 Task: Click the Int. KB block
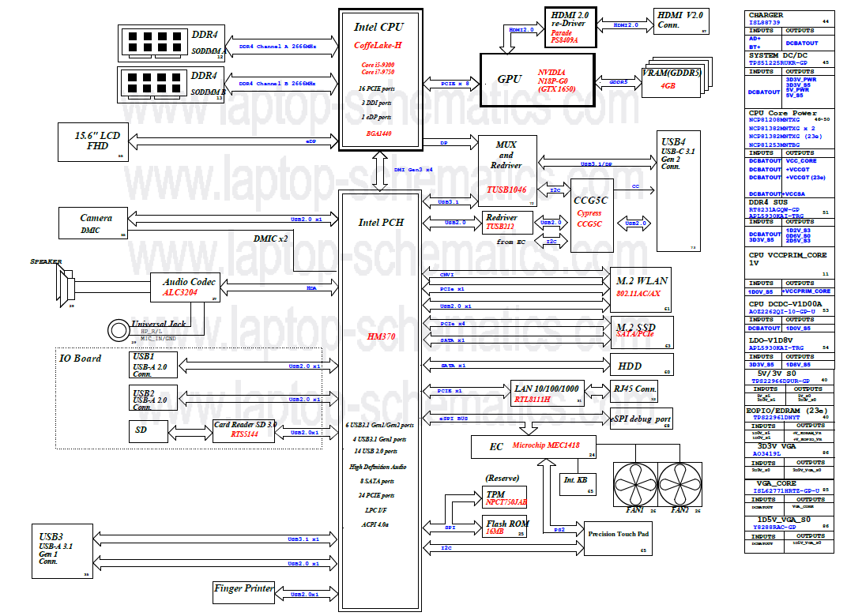577,484
